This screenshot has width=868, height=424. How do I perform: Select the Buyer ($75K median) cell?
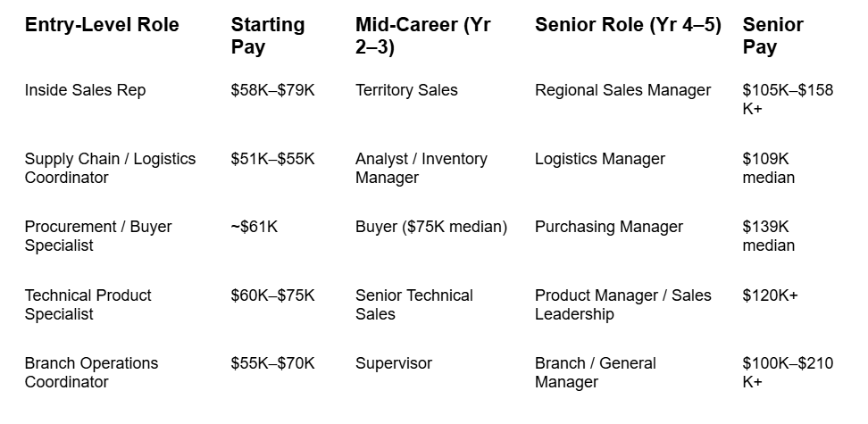[x=431, y=227]
